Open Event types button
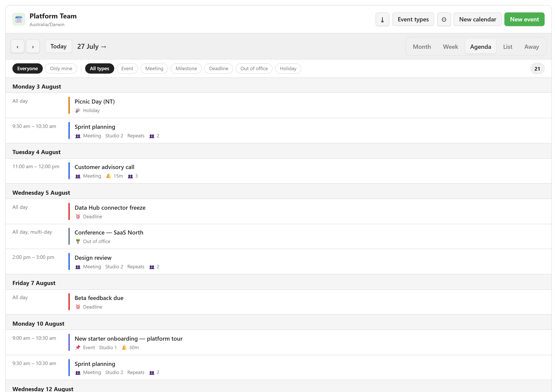The image size is (557, 392). coord(413,19)
